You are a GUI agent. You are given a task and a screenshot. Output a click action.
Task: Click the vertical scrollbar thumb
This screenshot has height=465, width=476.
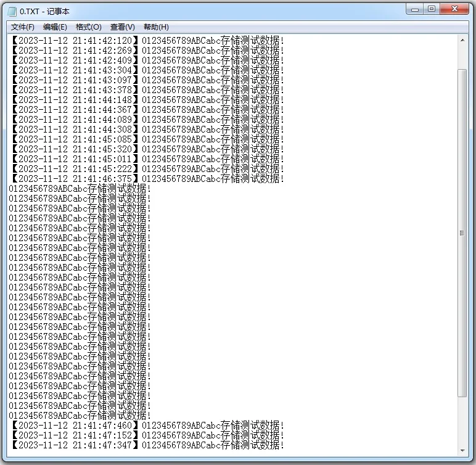[x=462, y=232]
